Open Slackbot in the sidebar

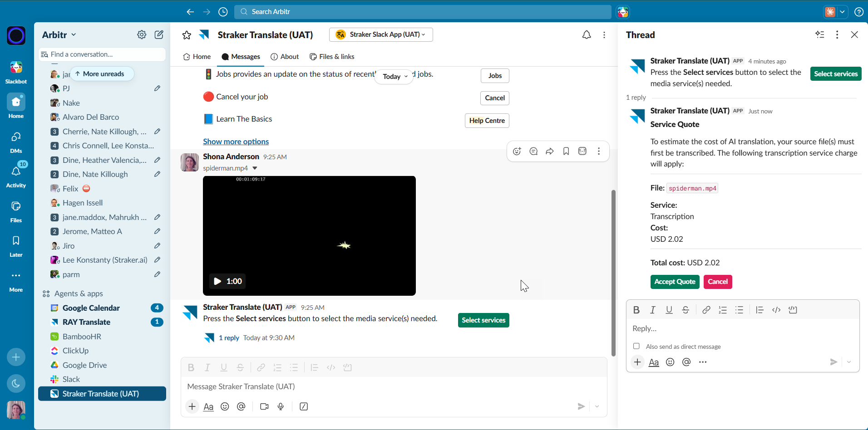tap(16, 73)
